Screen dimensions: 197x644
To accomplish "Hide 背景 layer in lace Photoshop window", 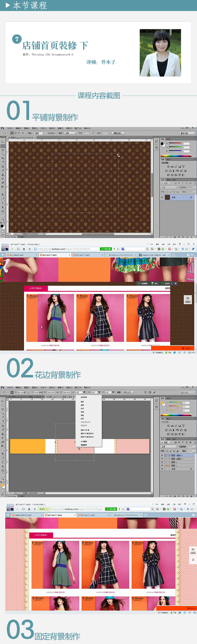I will click(162, 469).
